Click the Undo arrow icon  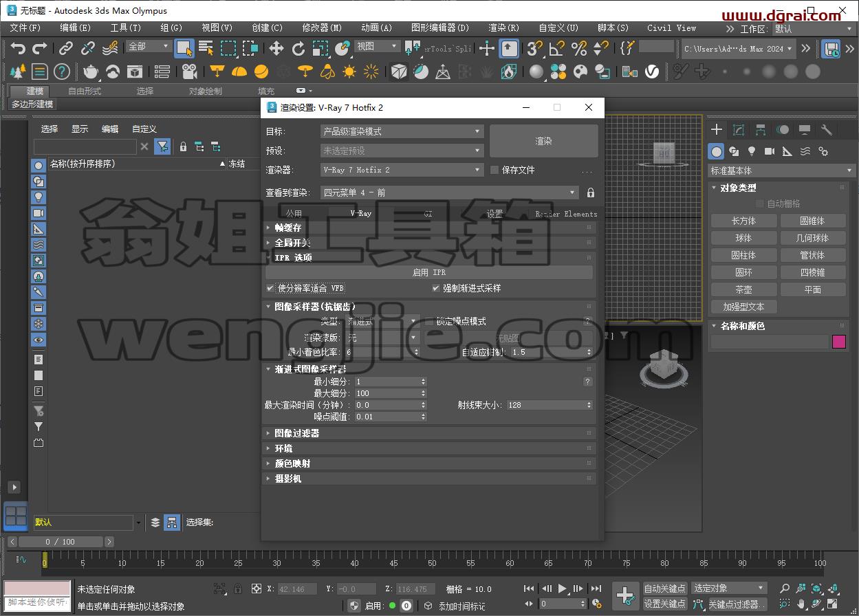(x=18, y=49)
